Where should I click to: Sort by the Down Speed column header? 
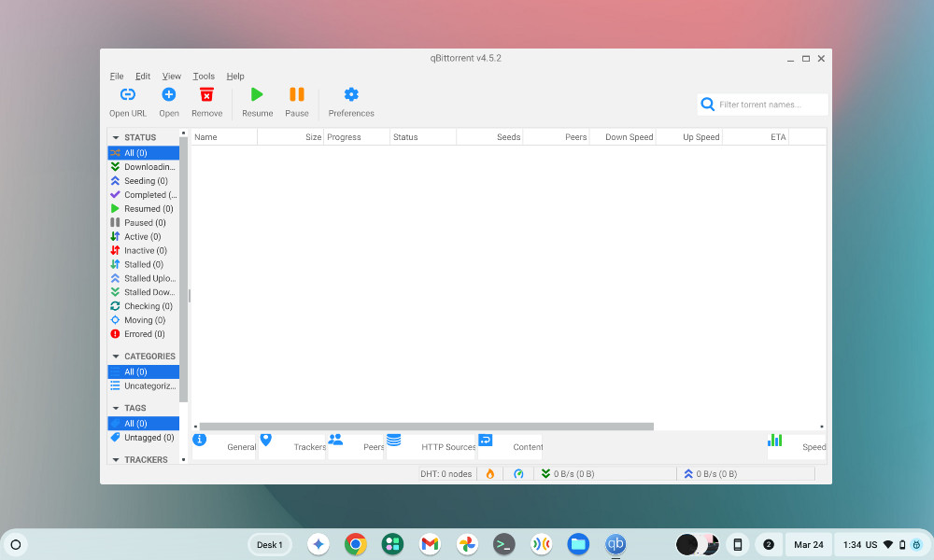click(x=622, y=137)
